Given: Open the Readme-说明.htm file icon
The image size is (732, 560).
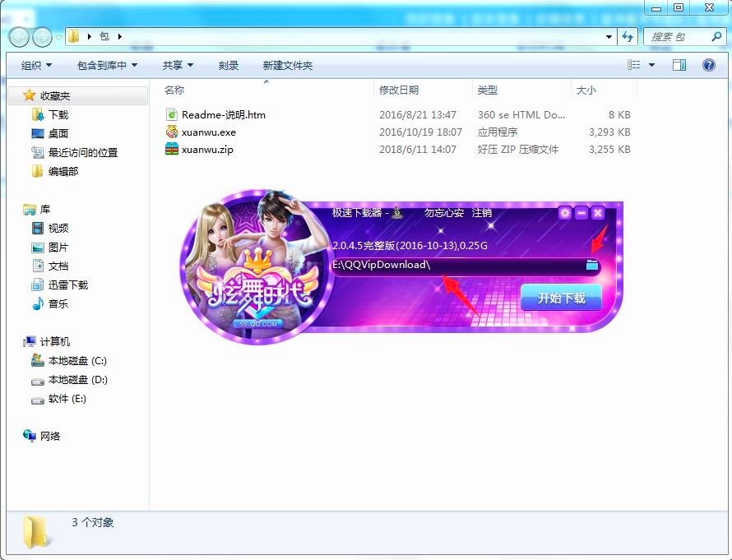Looking at the screenshot, I should pos(174,114).
